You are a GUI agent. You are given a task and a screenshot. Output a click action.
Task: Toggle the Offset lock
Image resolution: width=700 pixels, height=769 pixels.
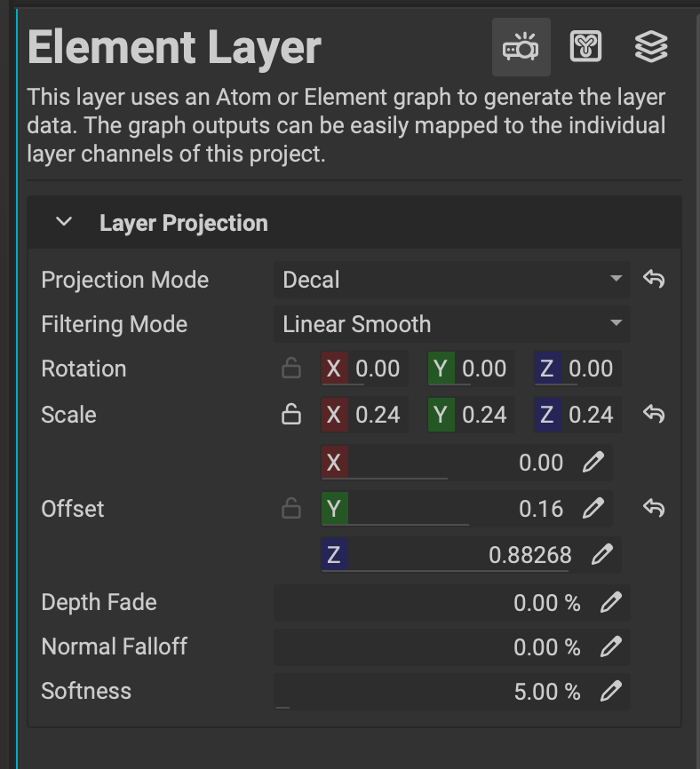[291, 509]
